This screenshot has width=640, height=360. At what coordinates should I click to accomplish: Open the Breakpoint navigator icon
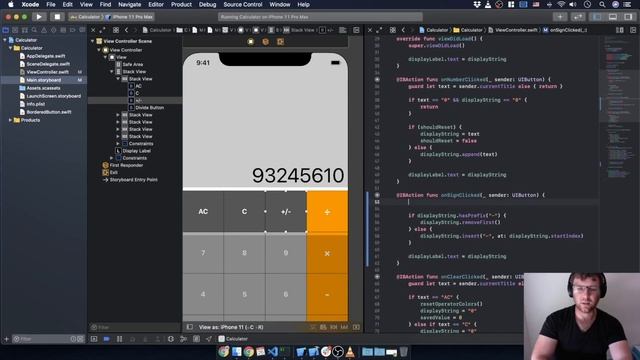pyautogui.click(x=73, y=30)
